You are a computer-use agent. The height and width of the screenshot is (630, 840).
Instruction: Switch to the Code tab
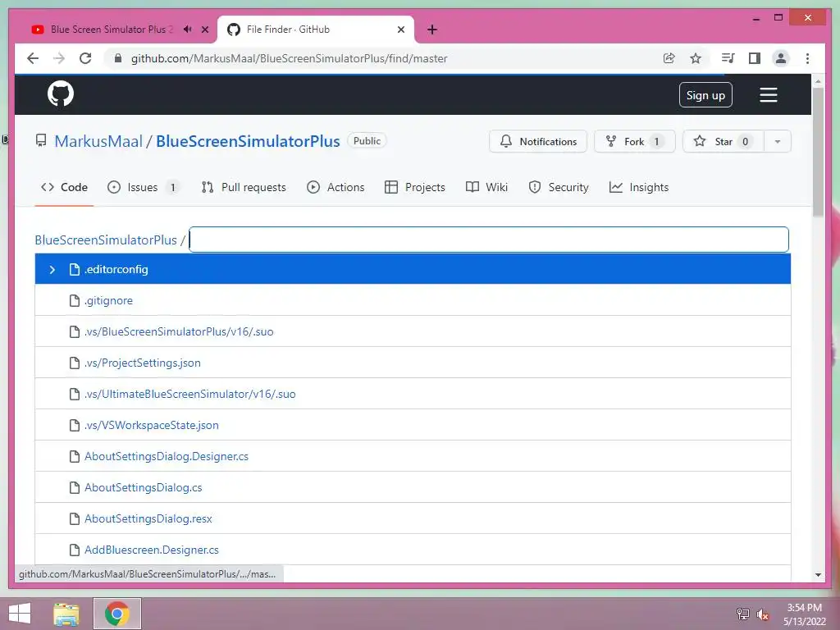pyautogui.click(x=64, y=187)
